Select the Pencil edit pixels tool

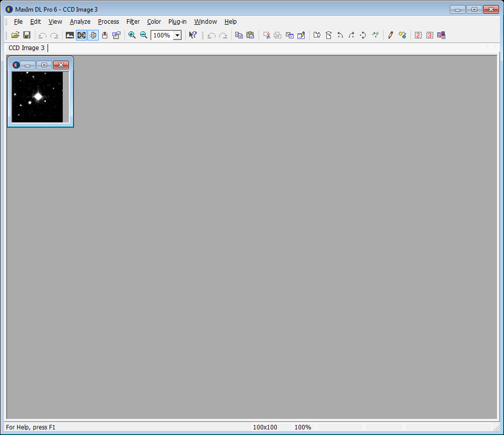tap(391, 35)
